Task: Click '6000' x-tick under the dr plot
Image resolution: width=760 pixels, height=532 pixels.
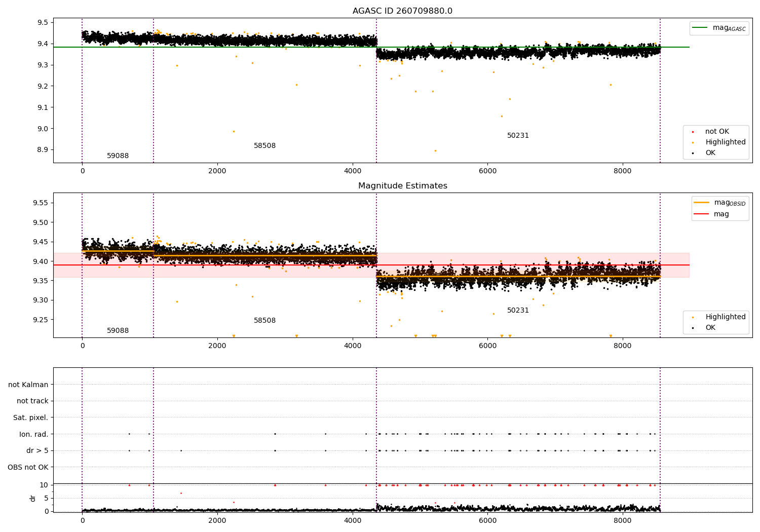Action: tap(487, 520)
